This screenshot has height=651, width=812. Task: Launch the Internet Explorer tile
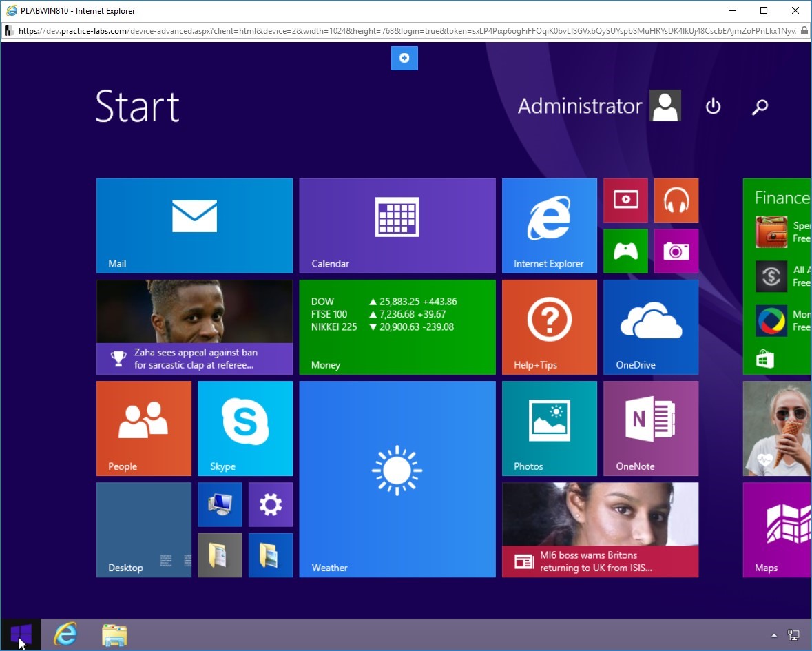pos(550,225)
